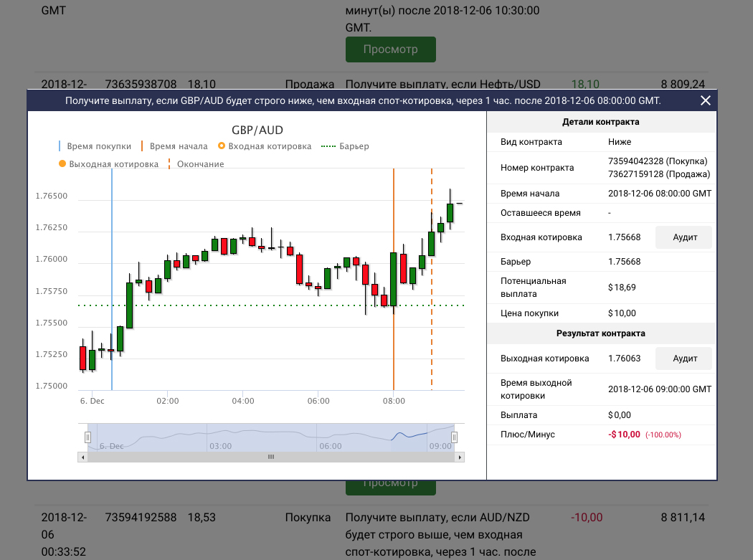Click the orange exit spot legend dot

coord(62,164)
